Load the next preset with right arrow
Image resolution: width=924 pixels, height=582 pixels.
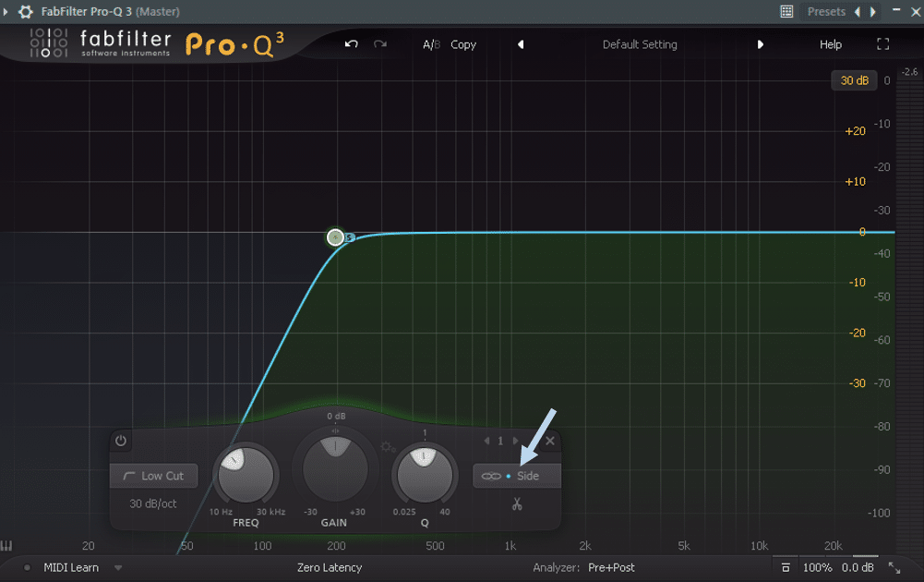(761, 44)
